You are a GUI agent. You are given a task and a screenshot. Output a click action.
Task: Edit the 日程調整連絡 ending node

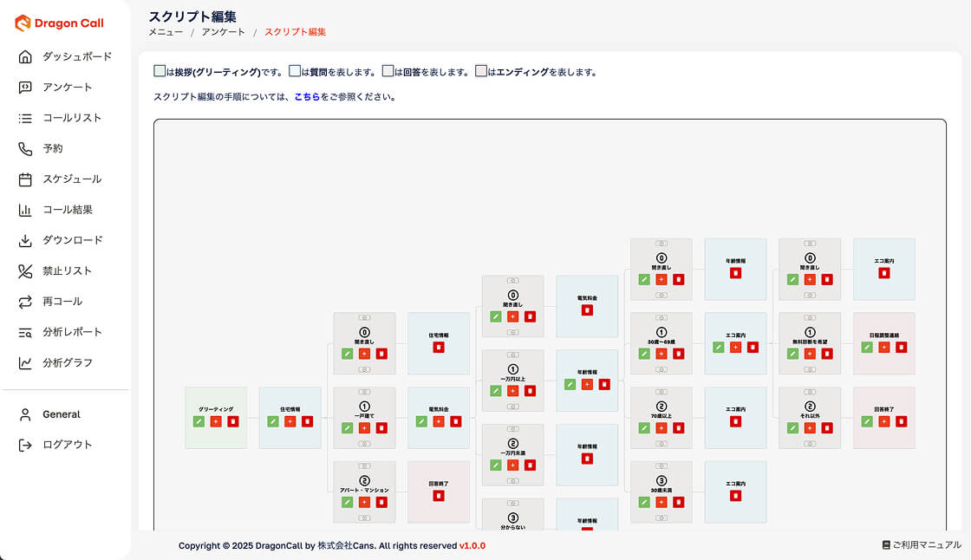point(867,347)
